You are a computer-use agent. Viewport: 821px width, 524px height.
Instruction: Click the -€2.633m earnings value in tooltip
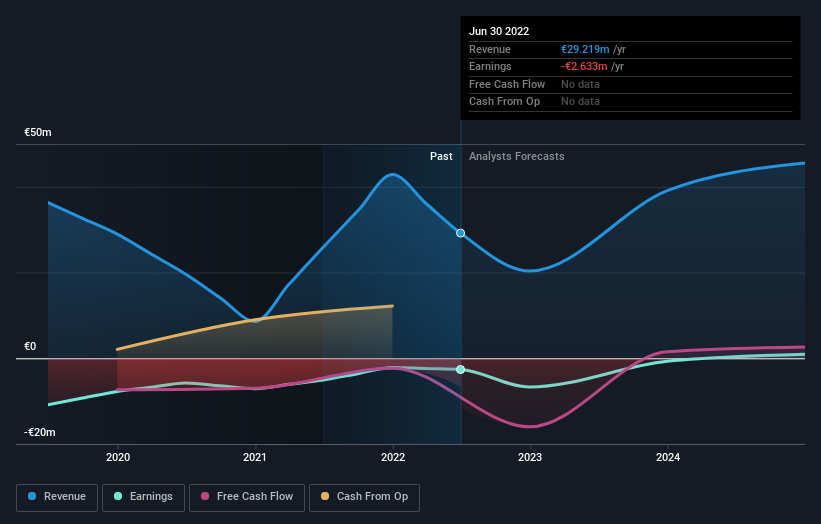(x=584, y=66)
